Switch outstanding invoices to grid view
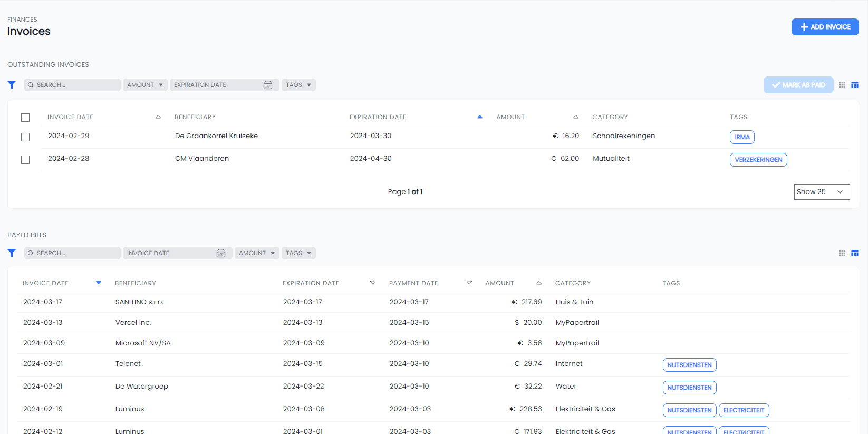Screen dimensions: 868x434 click(x=842, y=85)
